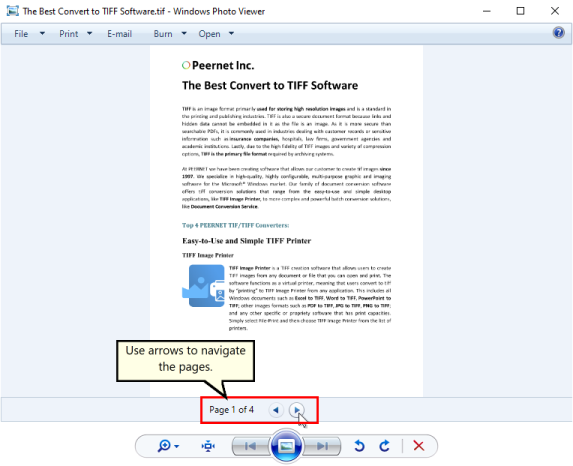
Task: Expand the Burn menu dropdown arrow
Action: [x=184, y=33]
